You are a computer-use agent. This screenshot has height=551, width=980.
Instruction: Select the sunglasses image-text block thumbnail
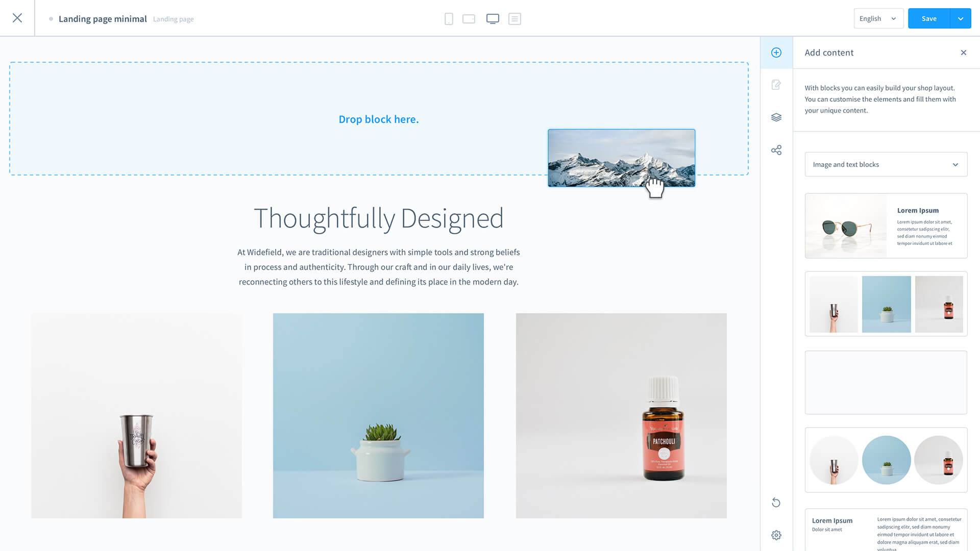pos(886,226)
